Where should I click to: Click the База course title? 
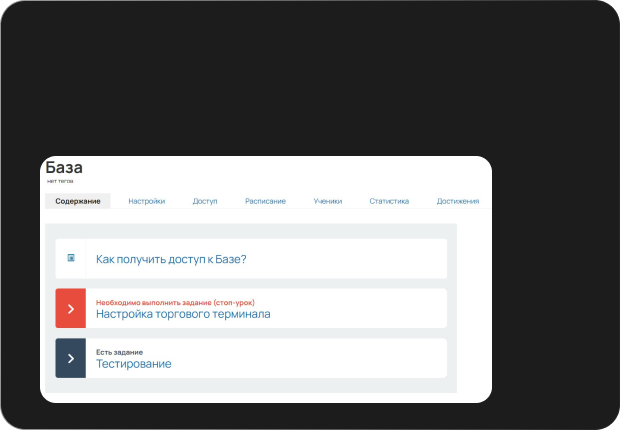64,168
